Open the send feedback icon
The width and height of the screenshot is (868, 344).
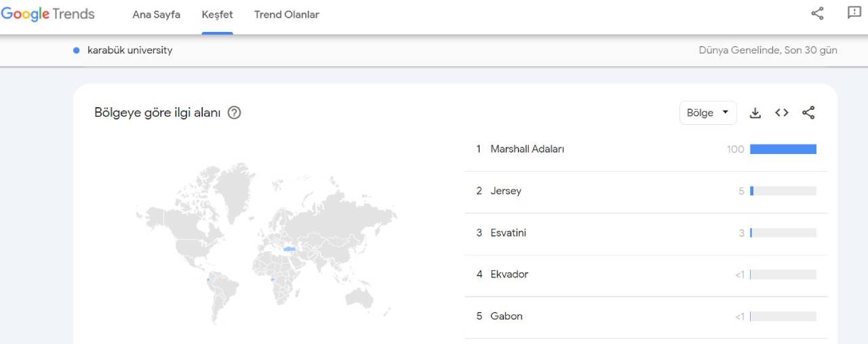coord(854,13)
